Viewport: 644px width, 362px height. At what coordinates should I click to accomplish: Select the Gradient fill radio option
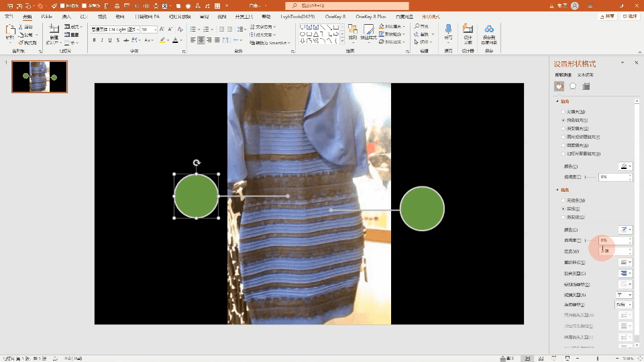(x=563, y=128)
